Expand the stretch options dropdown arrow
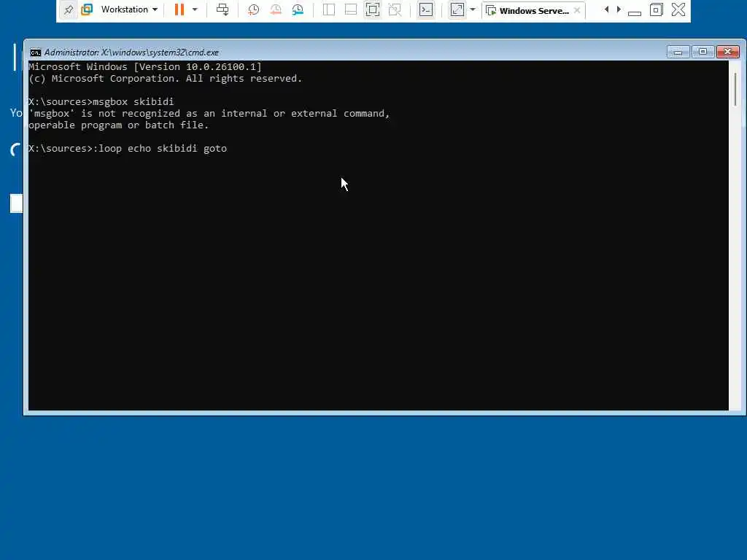Image resolution: width=747 pixels, height=560 pixels. pos(473,9)
